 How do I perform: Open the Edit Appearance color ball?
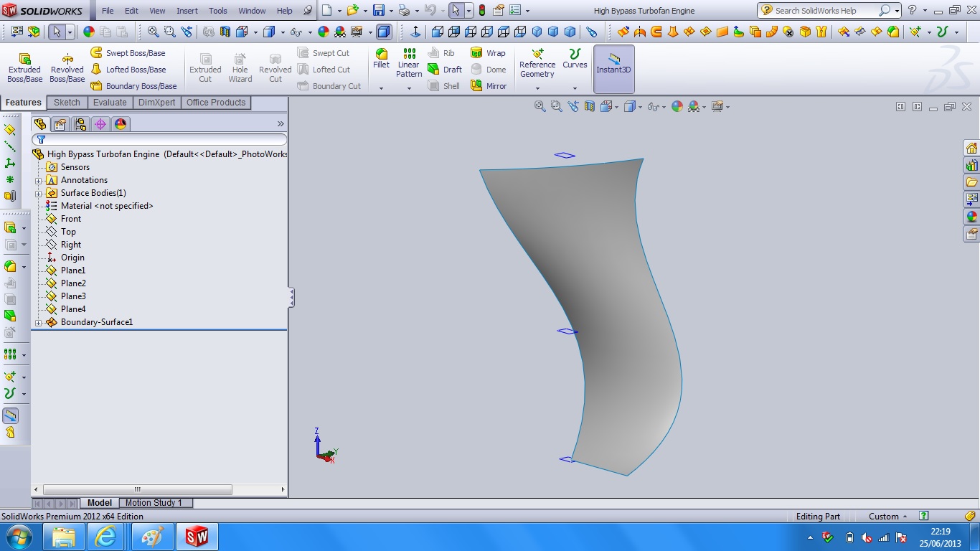tap(676, 105)
